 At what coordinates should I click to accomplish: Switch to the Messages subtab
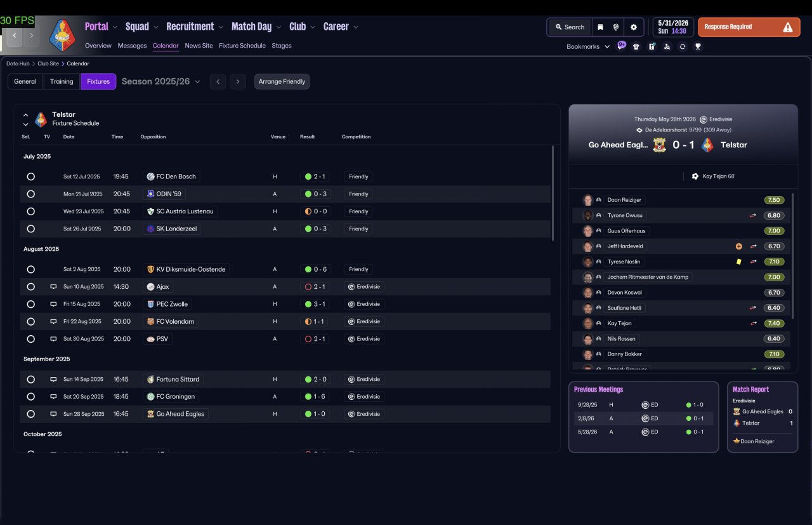tap(132, 46)
